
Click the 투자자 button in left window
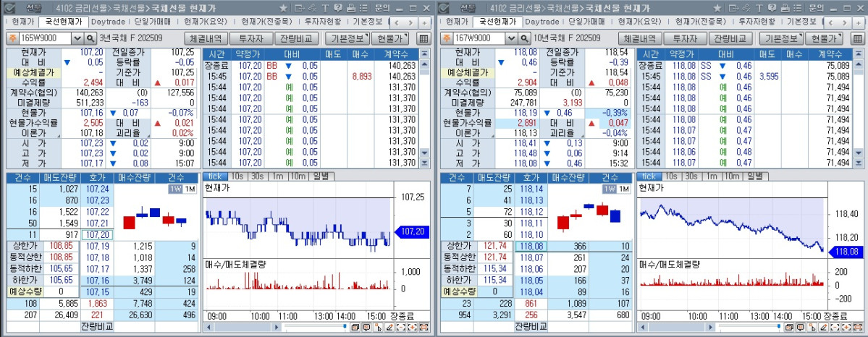click(250, 39)
